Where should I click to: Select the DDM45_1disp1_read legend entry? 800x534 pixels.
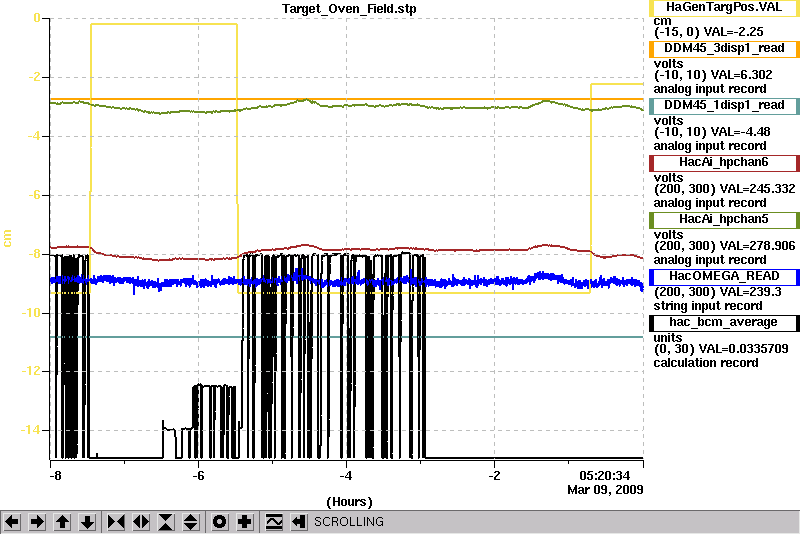(723, 106)
